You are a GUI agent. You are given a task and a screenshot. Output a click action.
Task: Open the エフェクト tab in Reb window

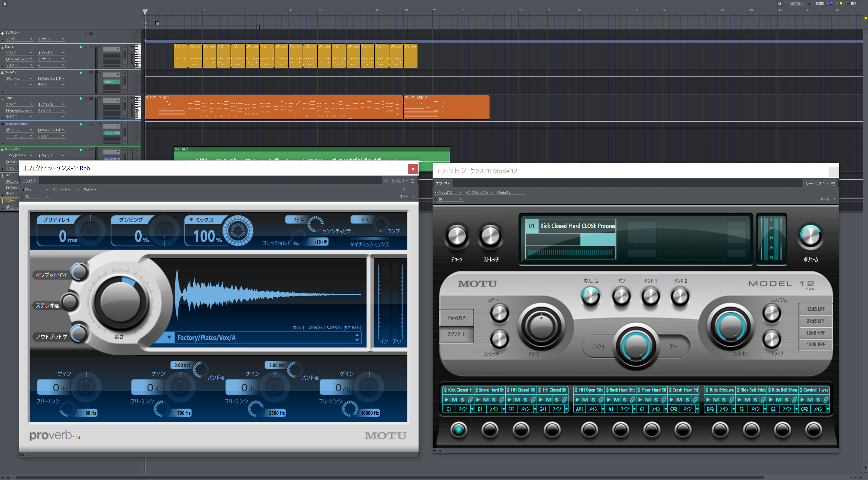pos(30,181)
